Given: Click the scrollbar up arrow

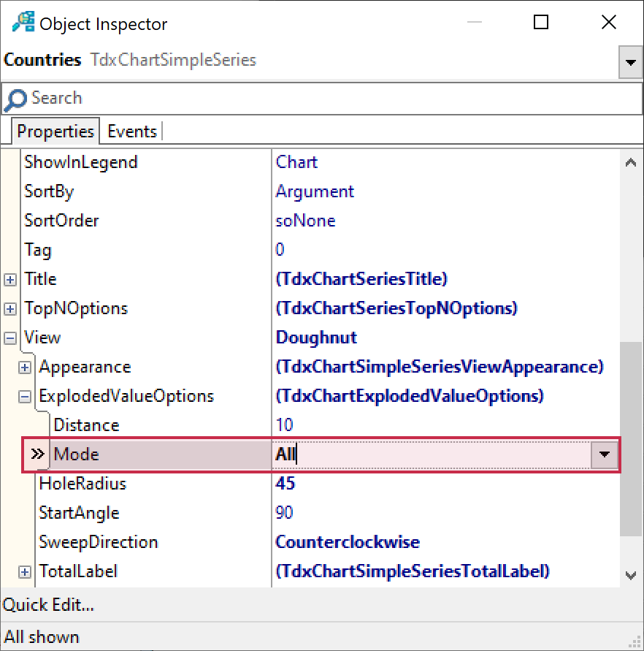Looking at the screenshot, I should click(x=630, y=162).
